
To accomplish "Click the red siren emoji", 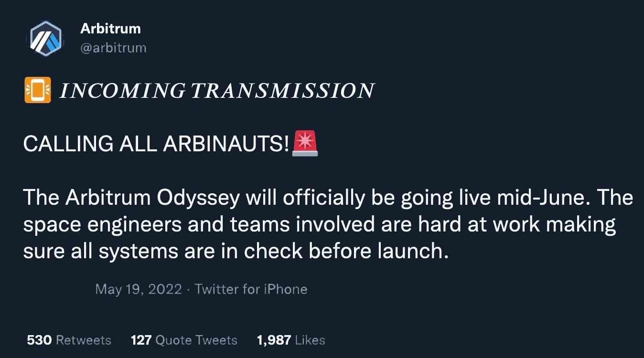I will point(304,143).
